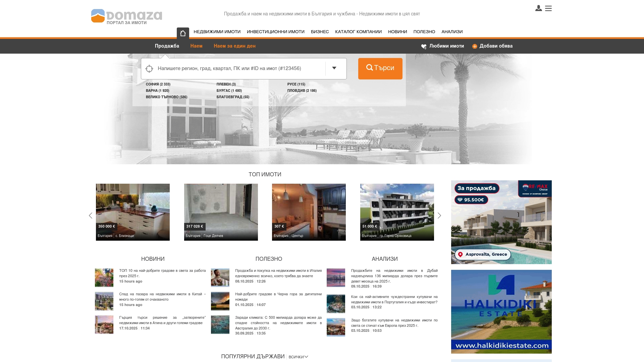
Task: Click the 350 000 € property photo
Action: pos(132,211)
